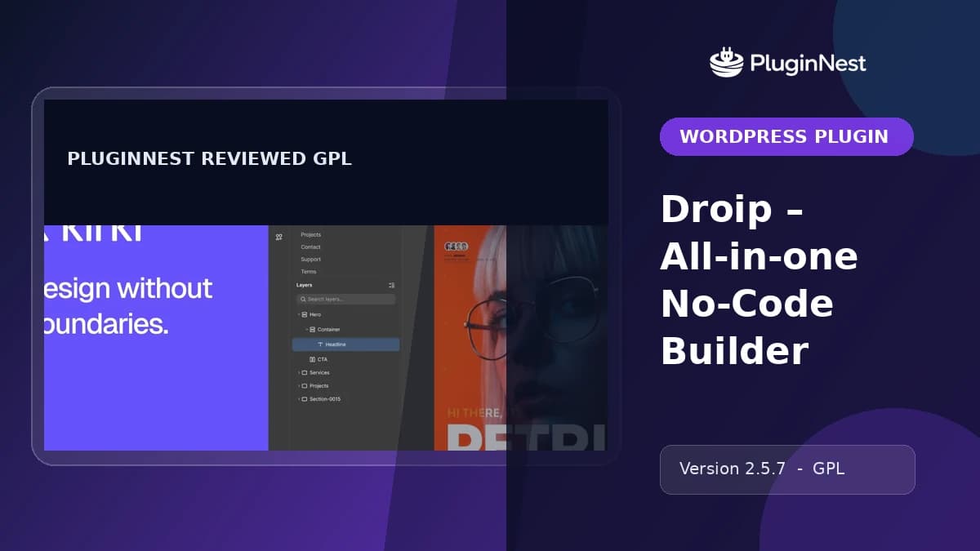Click the columns icon beside CTA
This screenshot has width=980, height=551.
pyautogui.click(x=312, y=359)
